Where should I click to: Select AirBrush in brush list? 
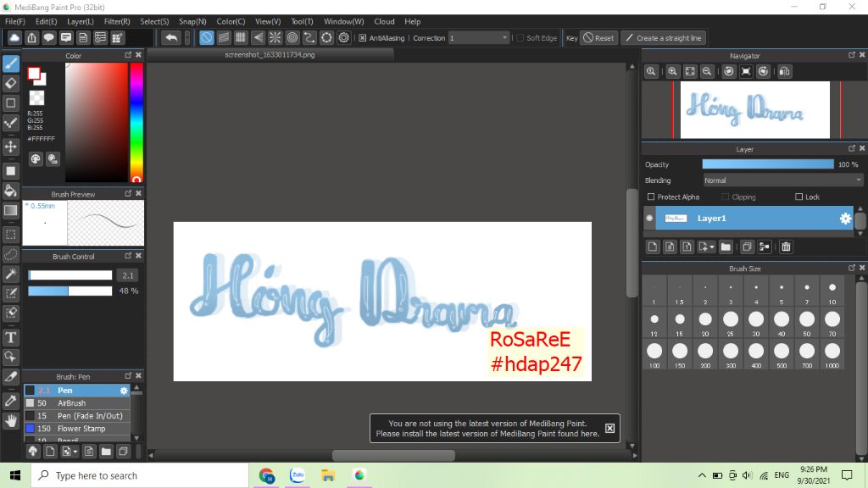coord(77,403)
